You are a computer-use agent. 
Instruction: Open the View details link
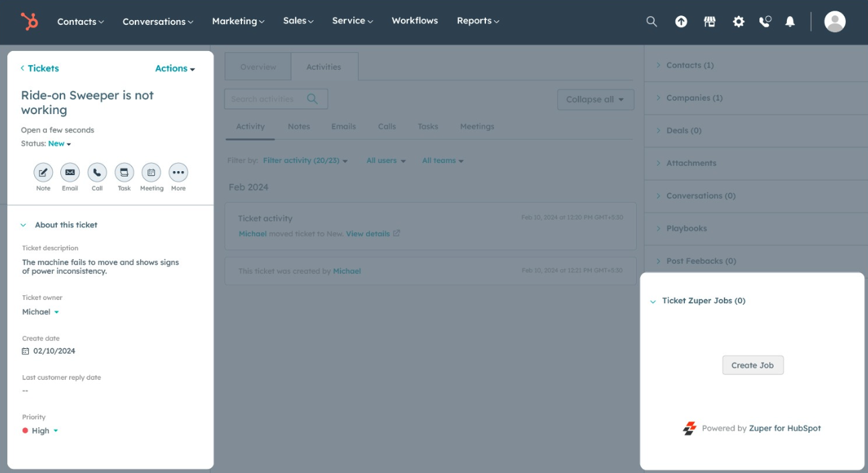coord(368,233)
